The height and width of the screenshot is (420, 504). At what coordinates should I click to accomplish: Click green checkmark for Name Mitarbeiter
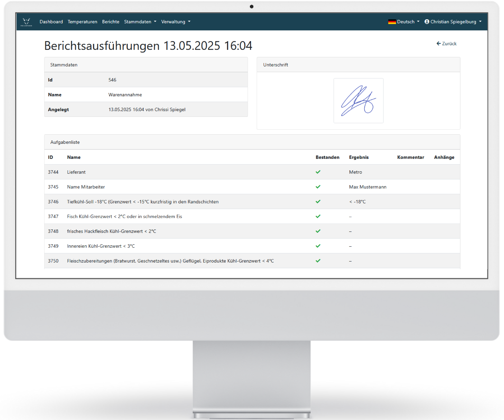click(x=318, y=187)
